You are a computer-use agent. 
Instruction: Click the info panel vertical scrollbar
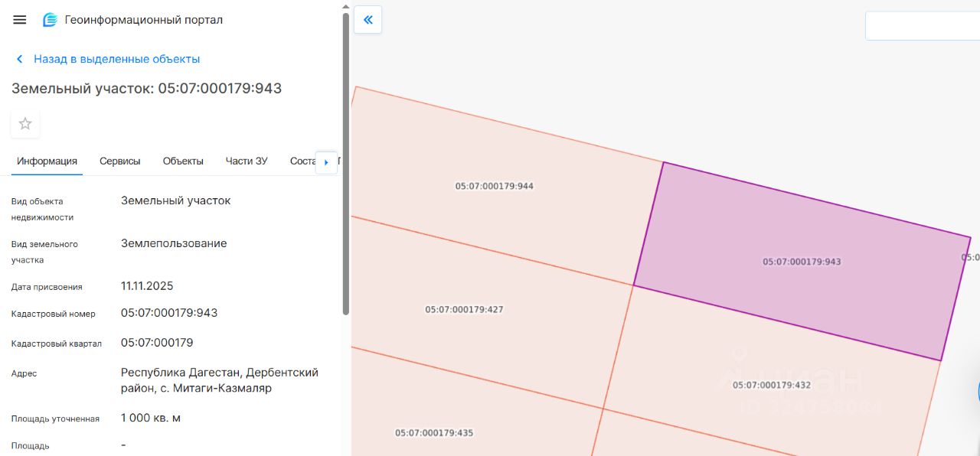(346, 164)
